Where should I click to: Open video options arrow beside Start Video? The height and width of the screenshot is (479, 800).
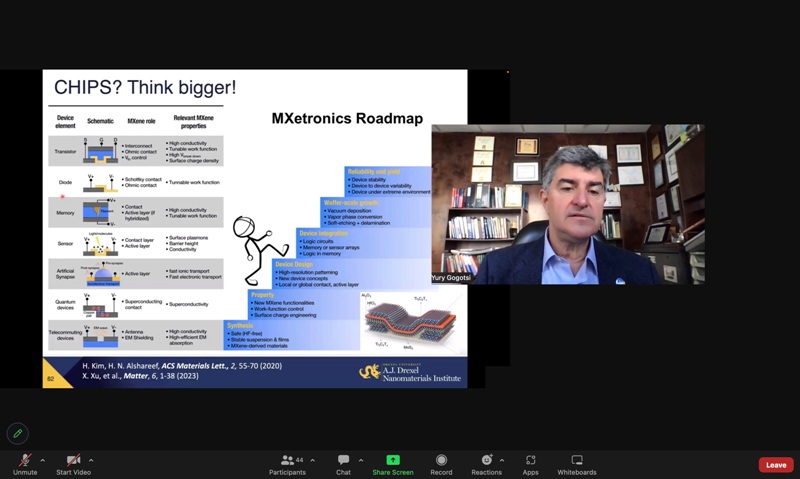(x=91, y=460)
